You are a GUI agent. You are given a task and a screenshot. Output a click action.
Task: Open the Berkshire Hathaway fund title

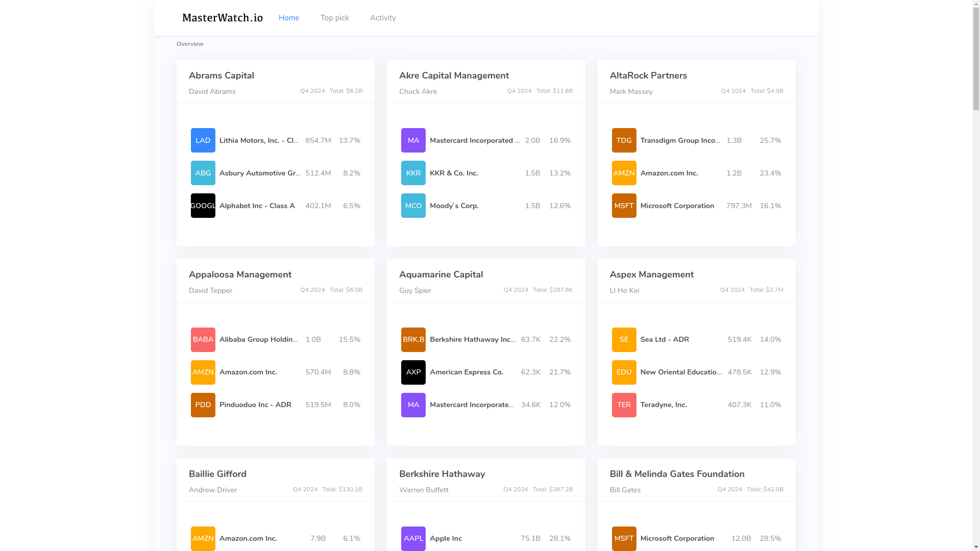(x=442, y=474)
